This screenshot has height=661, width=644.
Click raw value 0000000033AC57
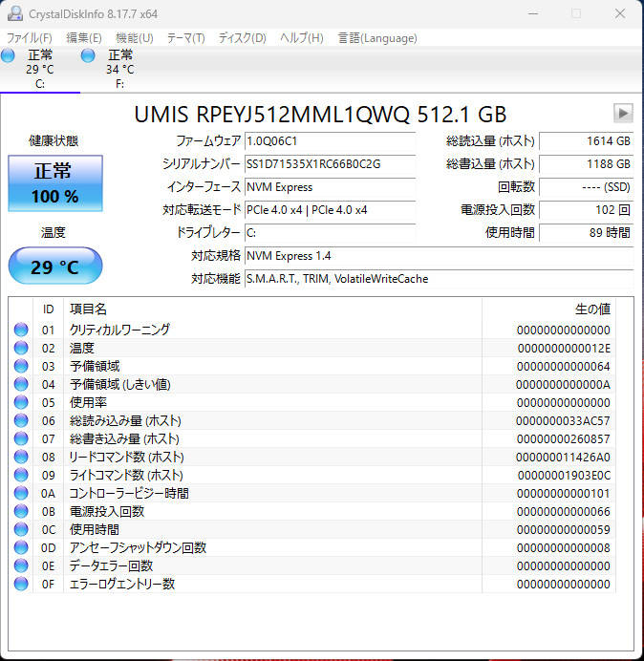(563, 420)
